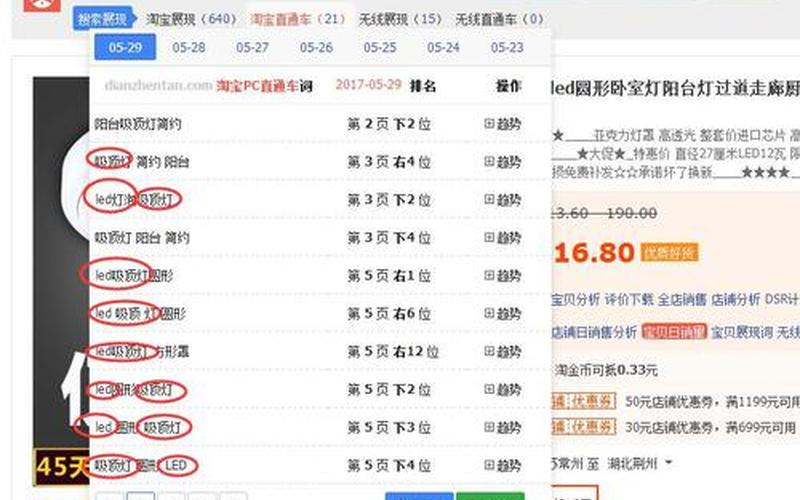Click the orange 优惠促销 badge
The width and height of the screenshot is (800, 500).
click(x=669, y=252)
